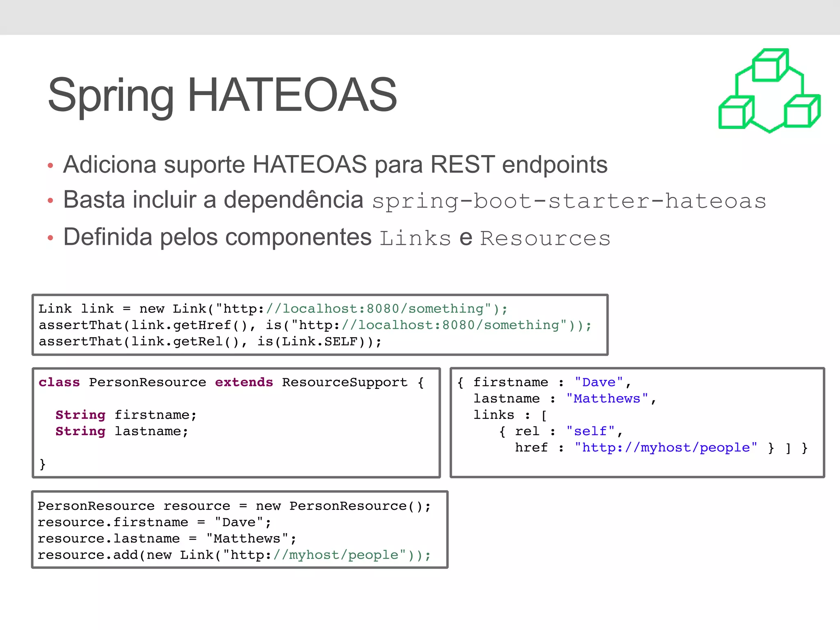Click 'String firstname;' declaration
840x630 pixels.
coord(126,415)
